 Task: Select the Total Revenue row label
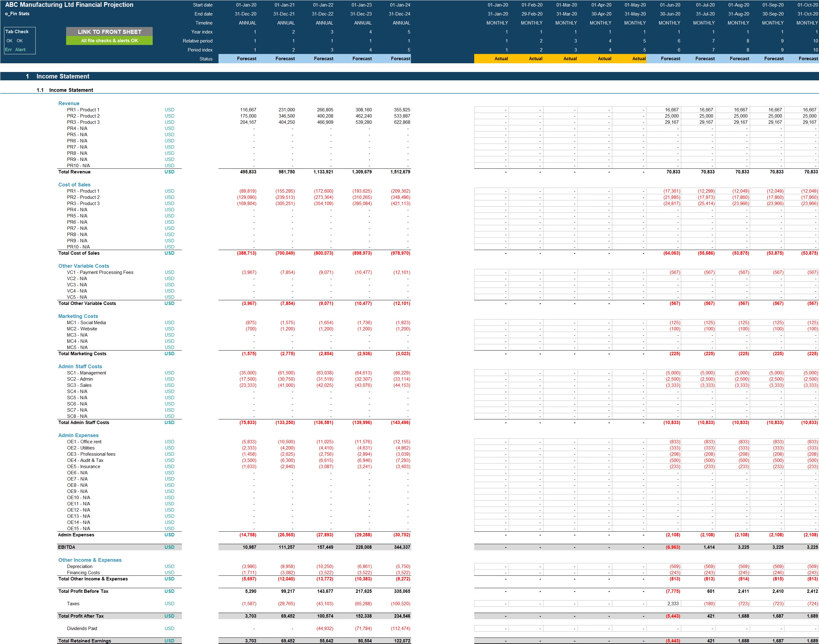click(x=74, y=172)
